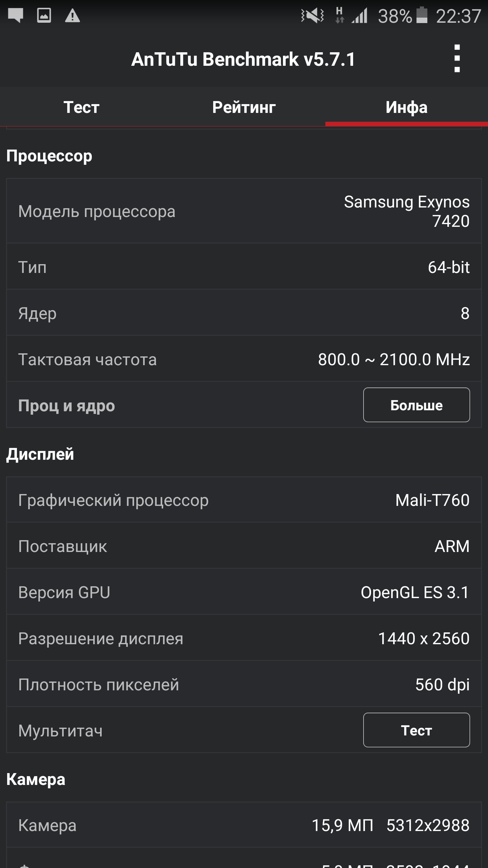
Task: Tap the Модель процессора row
Action: pyautogui.click(x=244, y=211)
